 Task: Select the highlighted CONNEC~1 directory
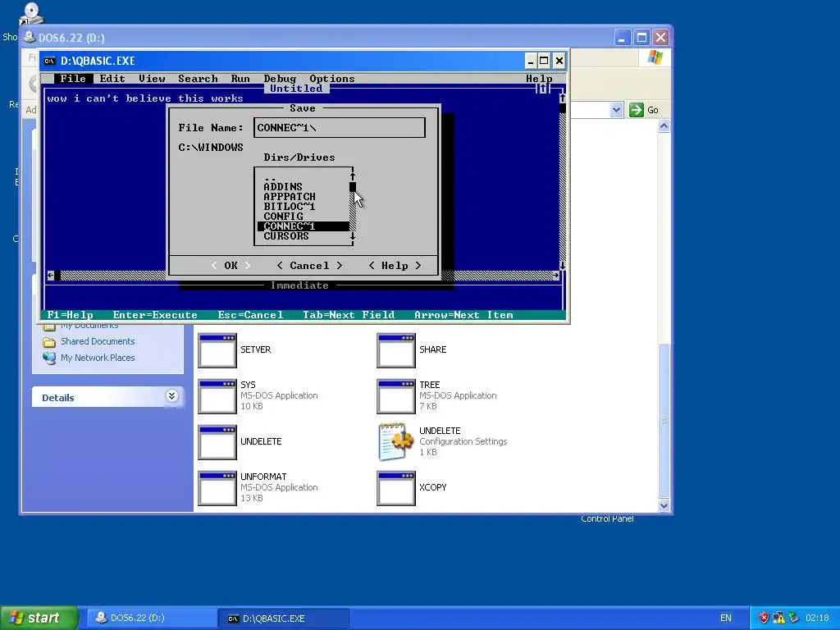[x=304, y=226]
